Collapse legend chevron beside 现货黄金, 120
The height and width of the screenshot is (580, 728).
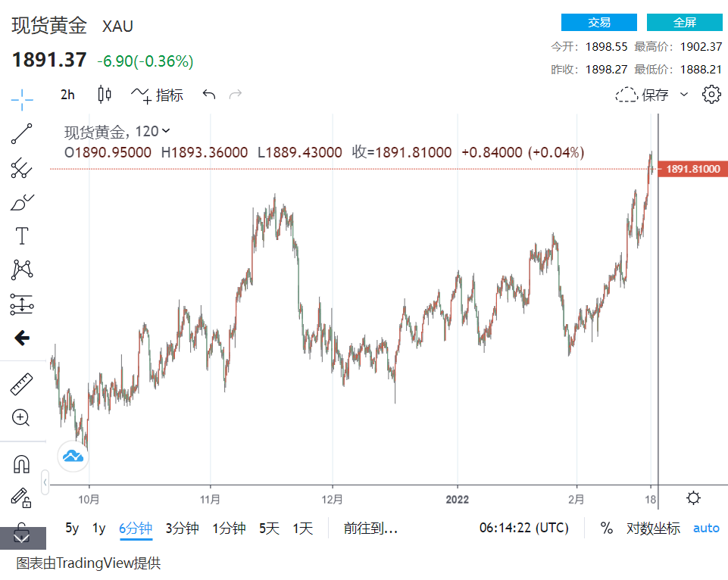click(x=167, y=132)
